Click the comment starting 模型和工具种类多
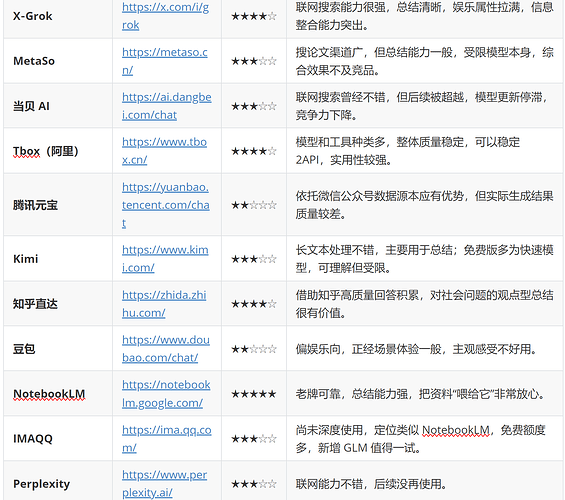The width and height of the screenshot is (565, 500). [408, 151]
